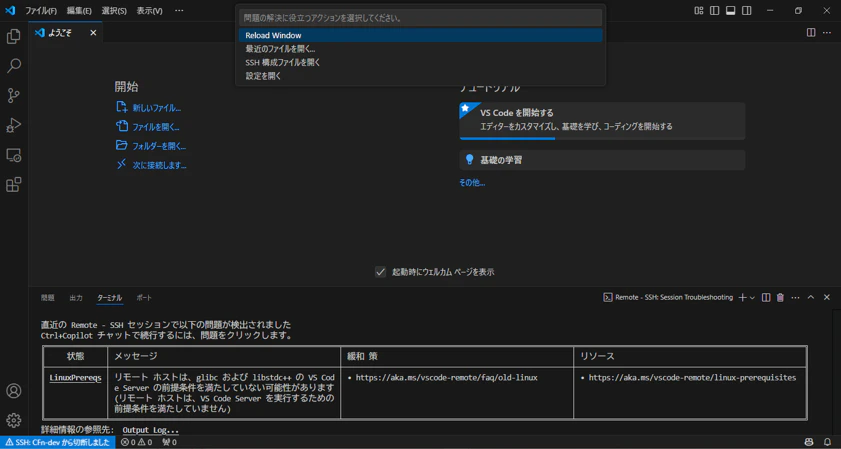Open the Source Control view
Viewport: 841px width, 449px height.
(13, 96)
